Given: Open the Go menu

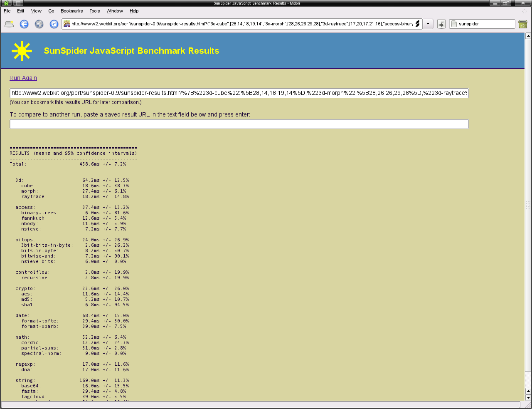Looking at the screenshot, I should (51, 11).
